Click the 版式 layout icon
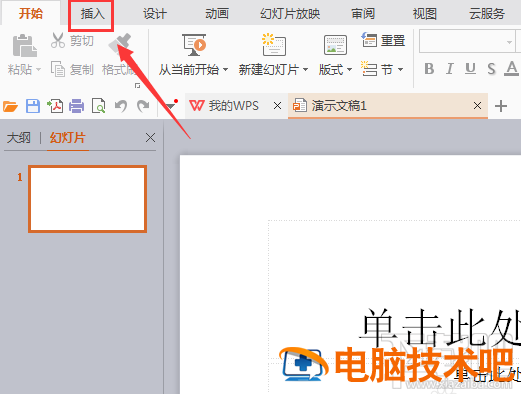The image size is (521, 394). click(335, 45)
